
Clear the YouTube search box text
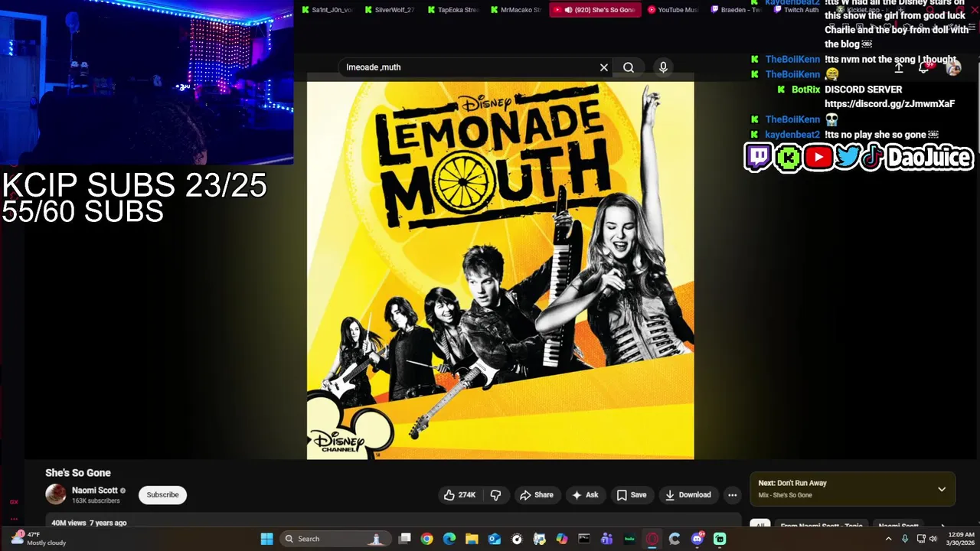604,67
